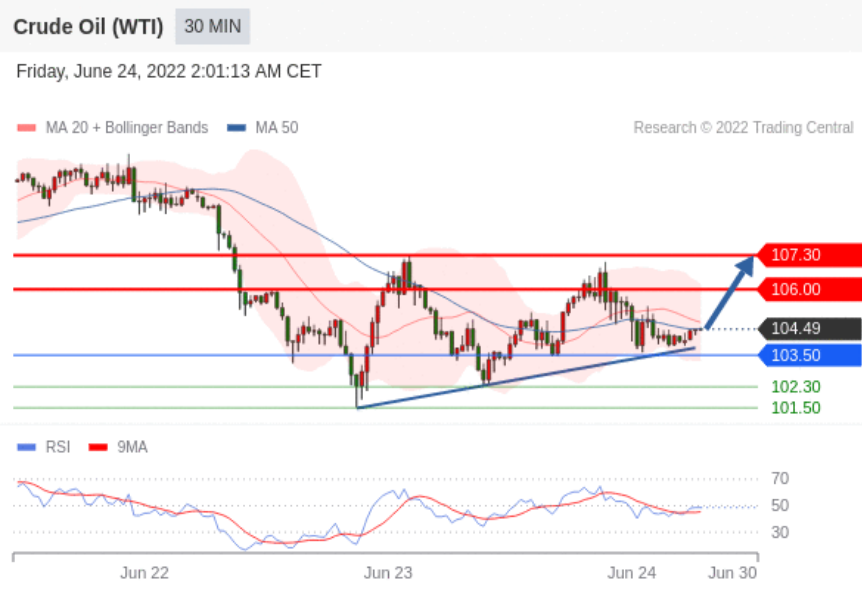This screenshot has height=594, width=862.
Task: Click the Jun 24 date axis label
Action: tap(632, 573)
